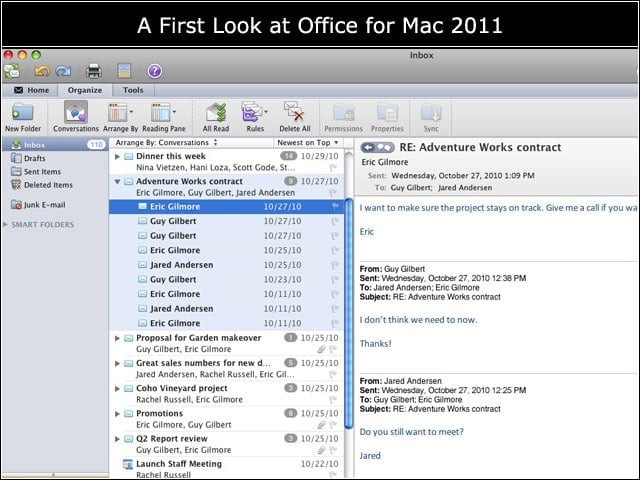Open the Eric Gilmore 10/25/10 message
Image resolution: width=640 pixels, height=480 pixels.
click(226, 250)
